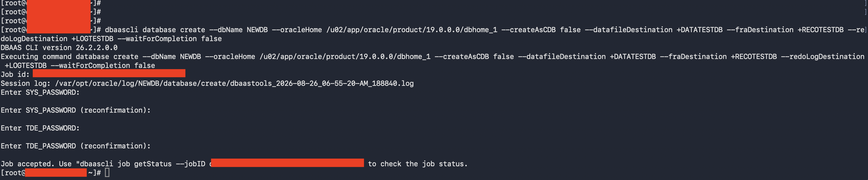Click the terminal cursor block at the last prompt
The height and width of the screenshot is (180, 868).
click(x=107, y=173)
